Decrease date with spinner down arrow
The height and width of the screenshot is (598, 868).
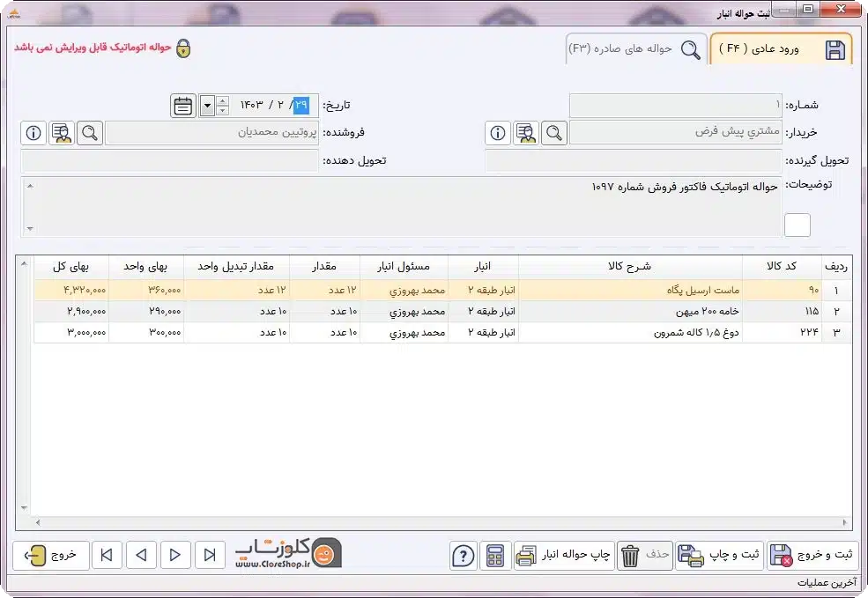[x=223, y=110]
